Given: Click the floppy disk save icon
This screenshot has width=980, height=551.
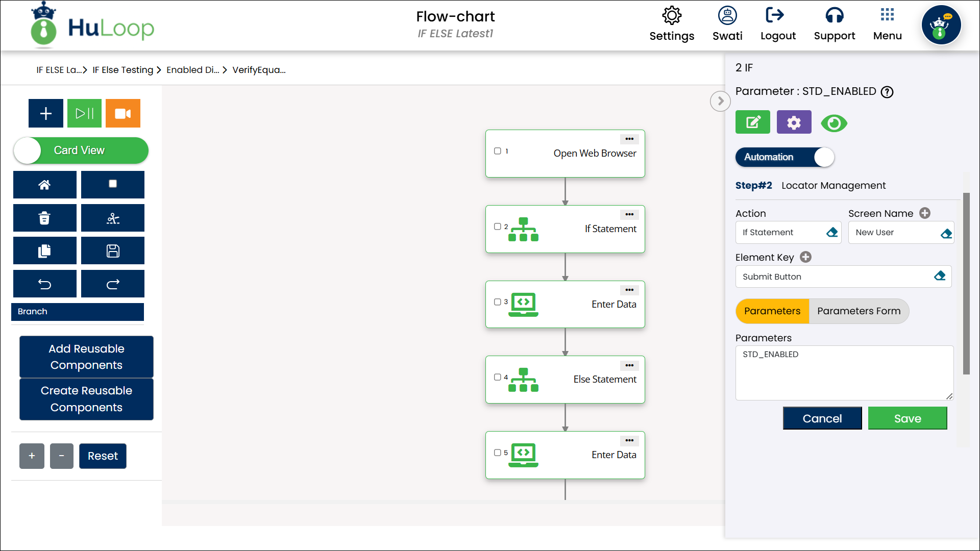Looking at the screenshot, I should coord(113,251).
